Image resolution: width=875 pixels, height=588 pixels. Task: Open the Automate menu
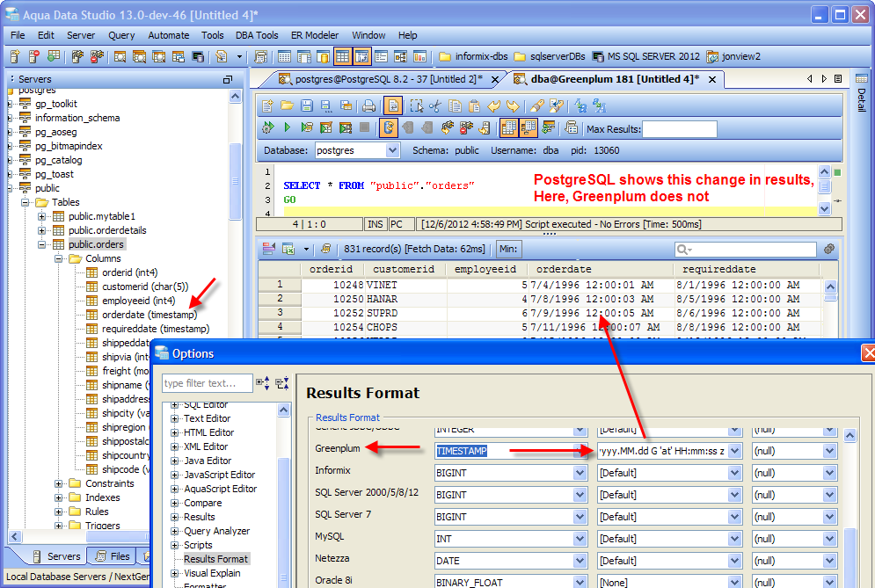pos(169,35)
